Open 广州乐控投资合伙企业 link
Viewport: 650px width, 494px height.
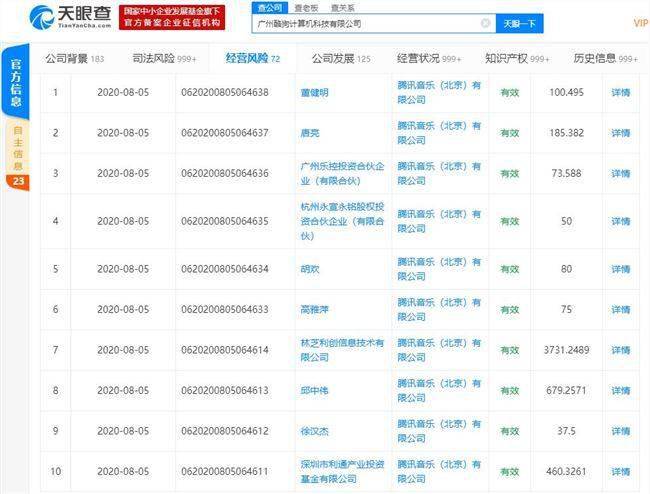[342, 174]
